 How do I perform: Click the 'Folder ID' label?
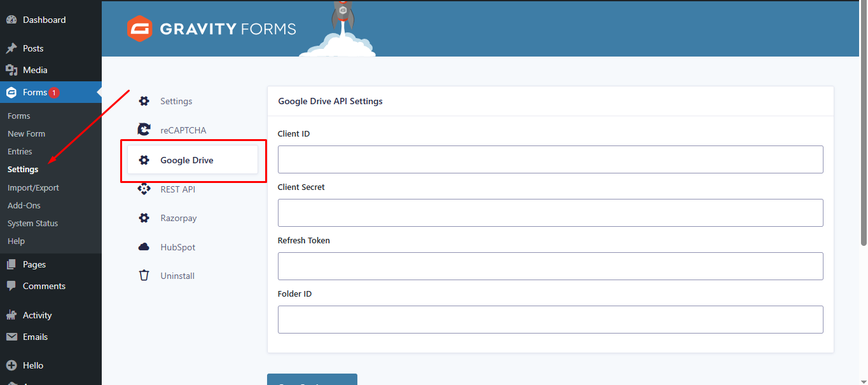click(294, 294)
